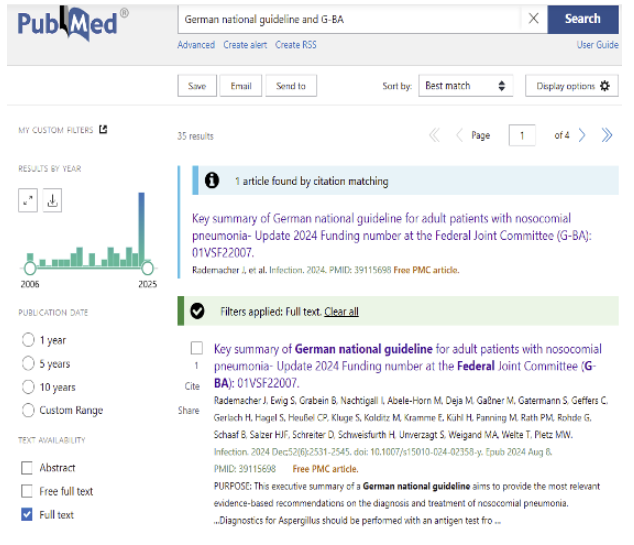Viewport: 634px width, 545px height.
Task: Expand the results by year chart
Action: click(x=28, y=201)
